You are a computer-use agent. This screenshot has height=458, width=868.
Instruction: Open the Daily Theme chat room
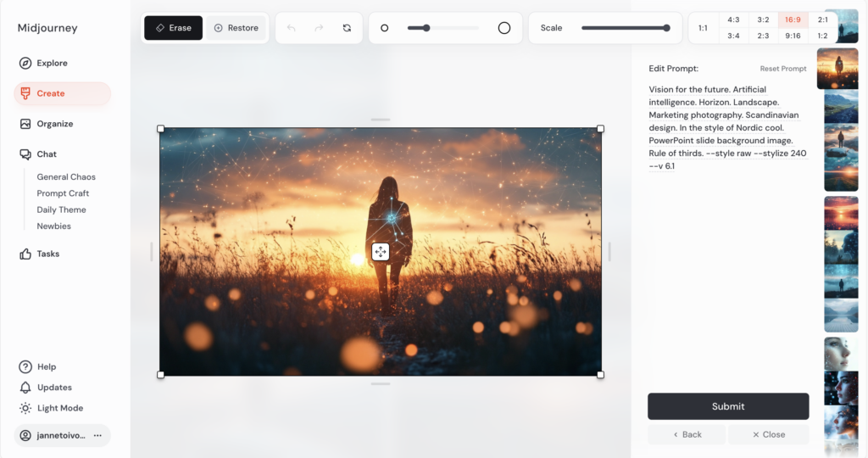coord(61,209)
